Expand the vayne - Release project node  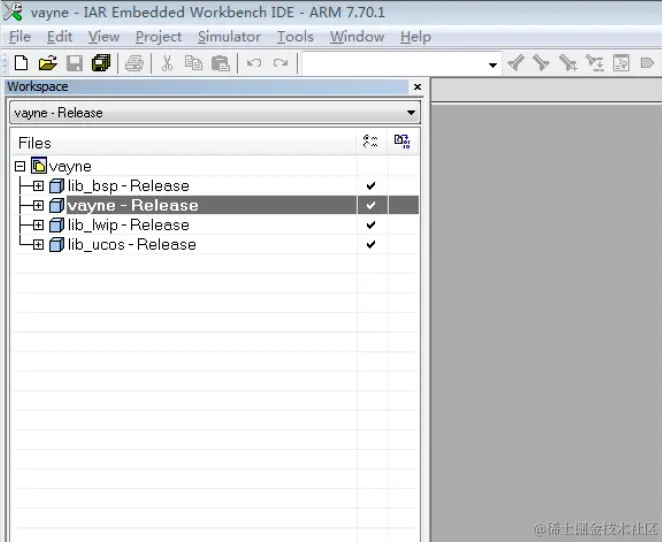38,205
